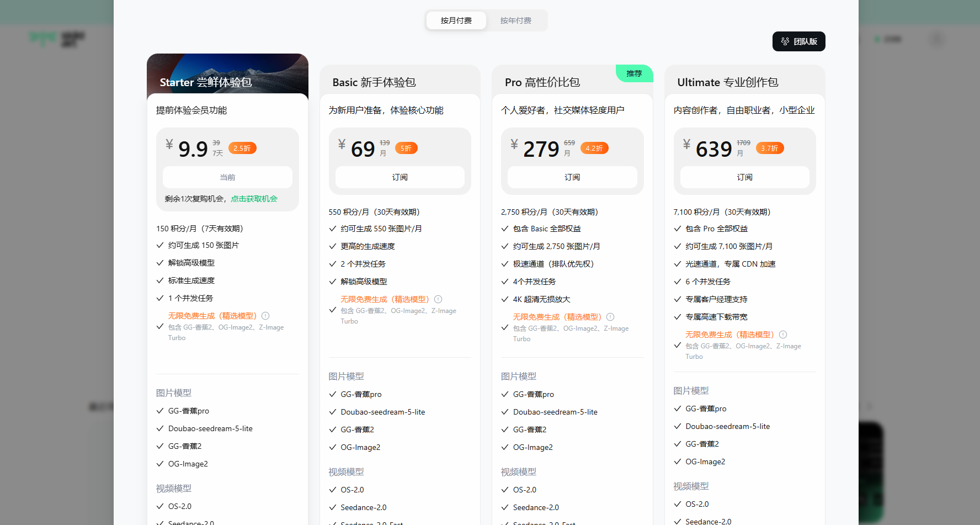Click GG-香蕉2 in Ultimate card
The image size is (980, 525).
(x=702, y=444)
